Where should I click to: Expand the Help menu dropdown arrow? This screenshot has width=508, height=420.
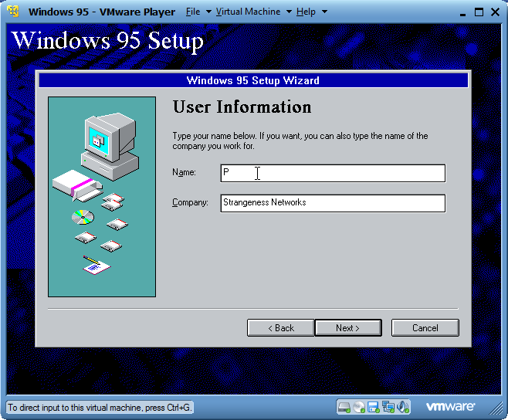tap(324, 12)
